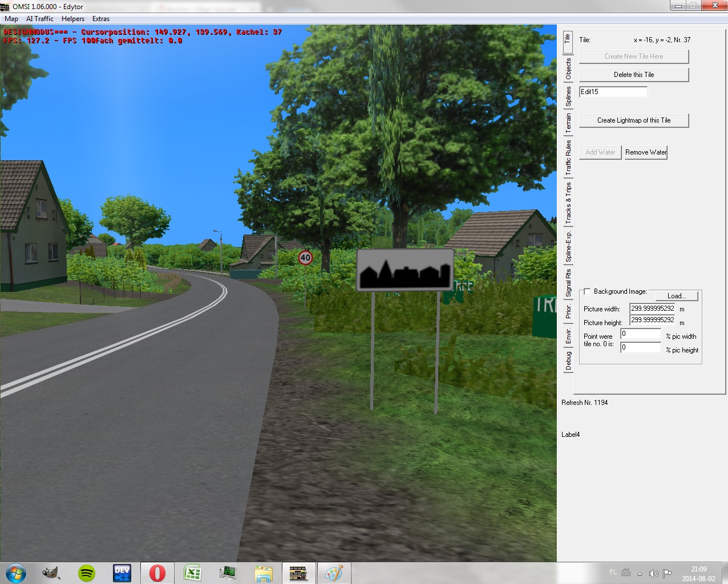Open the Opera browser taskbar icon
The width and height of the screenshot is (728, 584).
pos(157,573)
